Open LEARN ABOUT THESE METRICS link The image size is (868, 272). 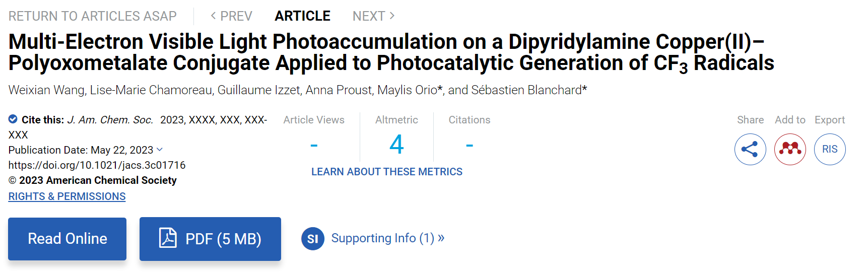coord(386,172)
